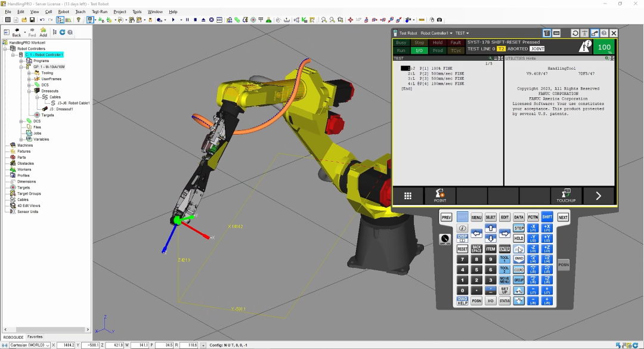Click the Pause icon in the run toolbar
Viewport: 644px width, 349px height.
tap(187, 20)
